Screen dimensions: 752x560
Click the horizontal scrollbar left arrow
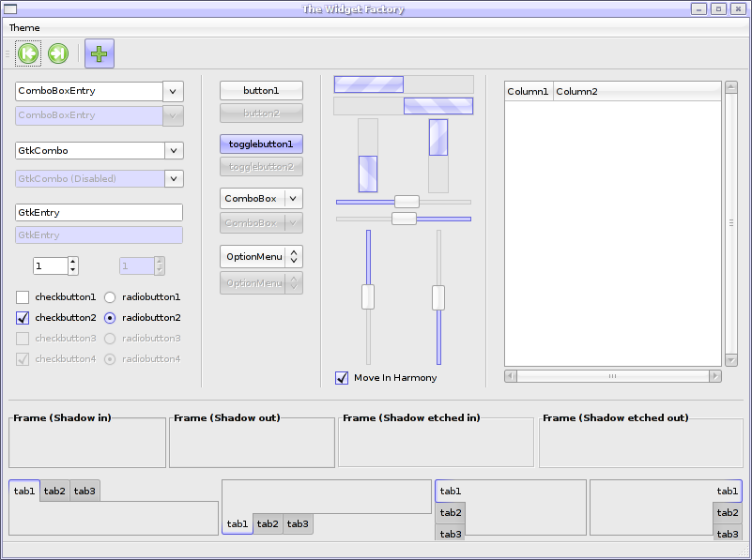pyautogui.click(x=511, y=376)
